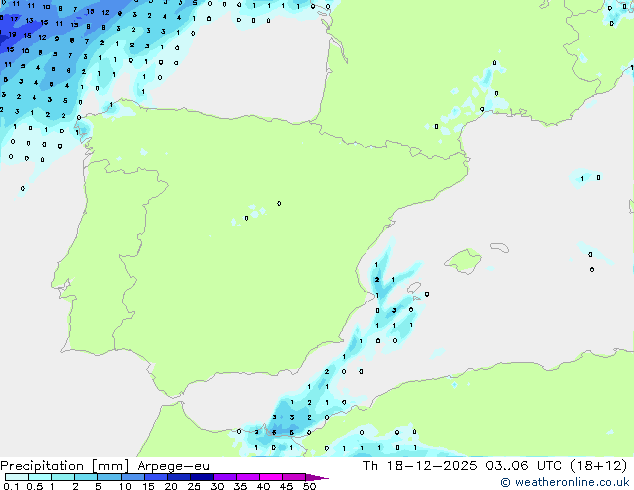Click the '03..06 UTC' time range
This screenshot has width=634, height=490.
click(x=524, y=466)
